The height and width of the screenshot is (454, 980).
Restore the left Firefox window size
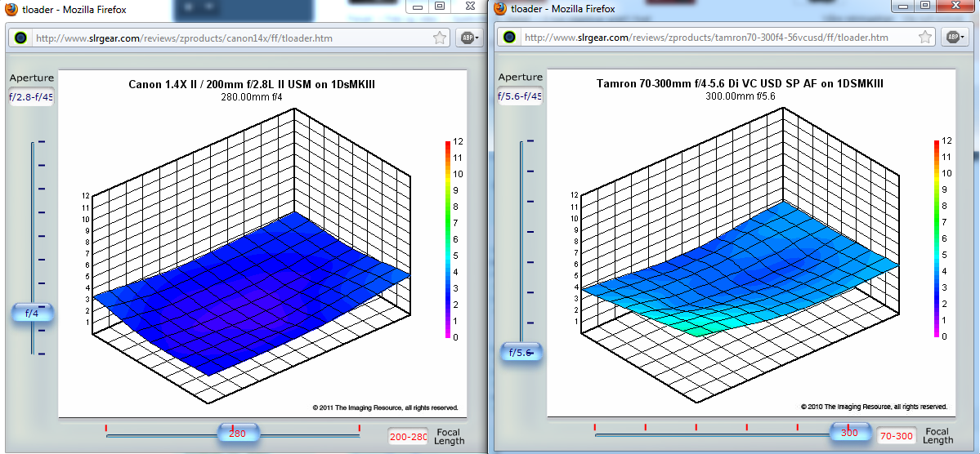coord(440,6)
